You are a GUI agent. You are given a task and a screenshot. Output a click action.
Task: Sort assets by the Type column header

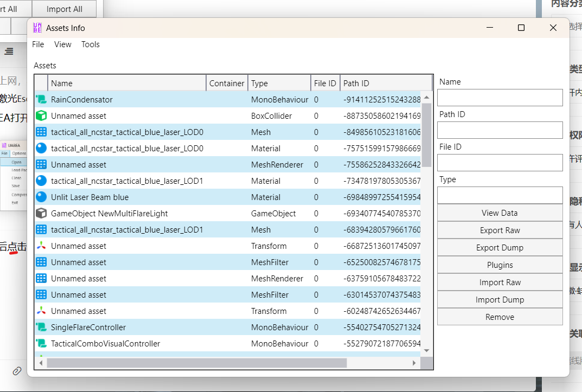(x=279, y=83)
